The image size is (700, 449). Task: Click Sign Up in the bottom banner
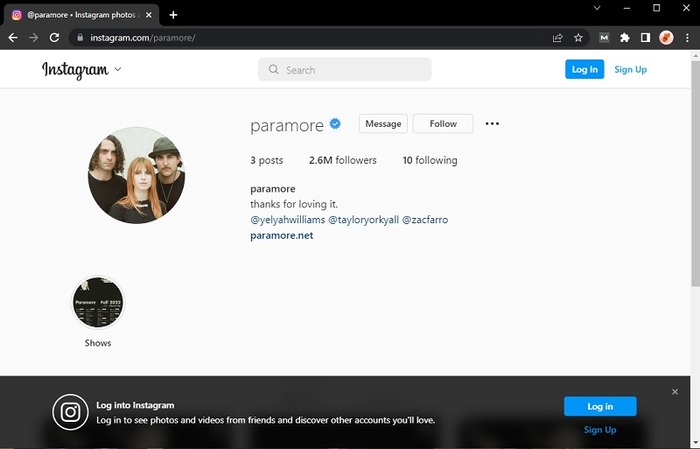pyautogui.click(x=600, y=430)
